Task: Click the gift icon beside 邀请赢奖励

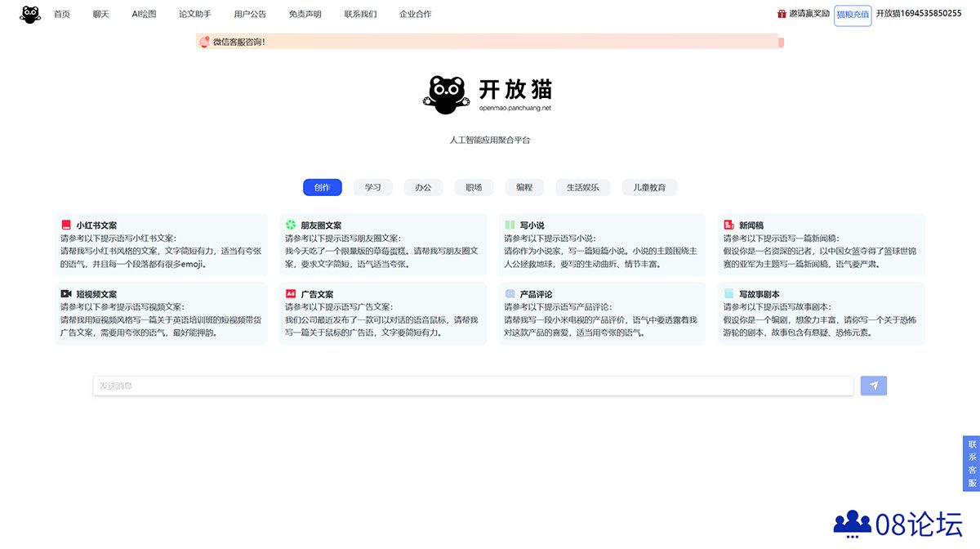Action: click(782, 14)
